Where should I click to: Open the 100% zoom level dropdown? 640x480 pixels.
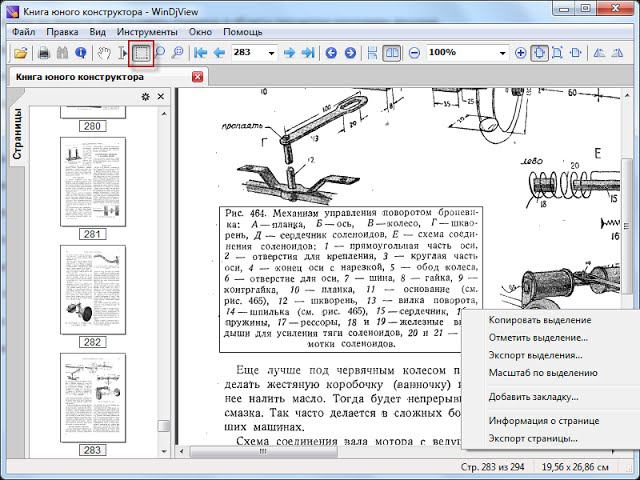coord(502,53)
